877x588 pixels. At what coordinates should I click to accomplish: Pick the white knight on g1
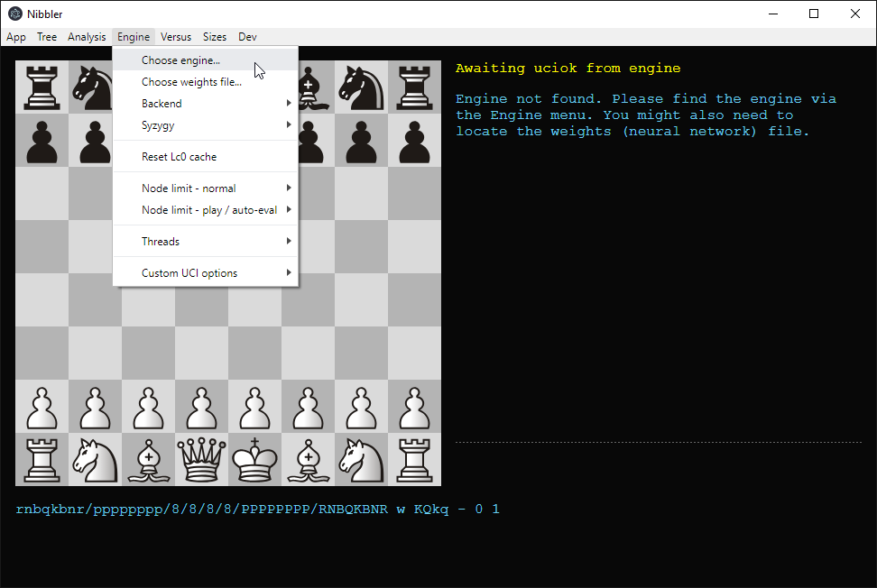coord(362,459)
